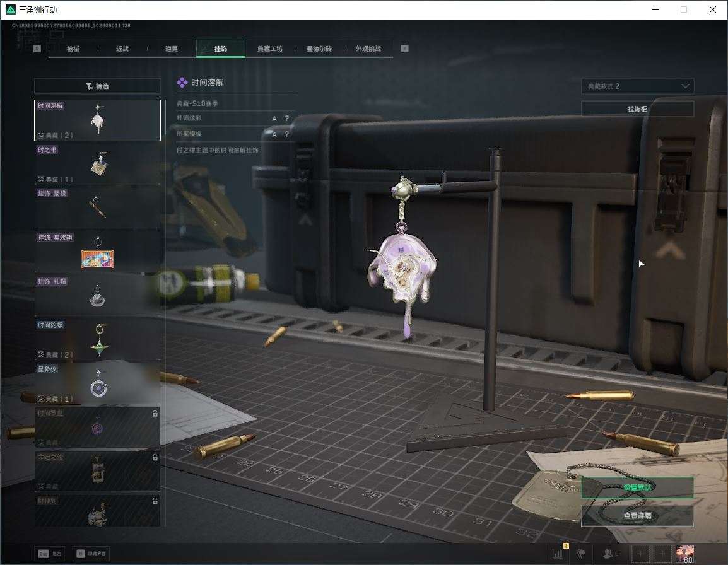The image size is (728, 565).
Task: Click the 查看详情 button
Action: tap(637, 515)
